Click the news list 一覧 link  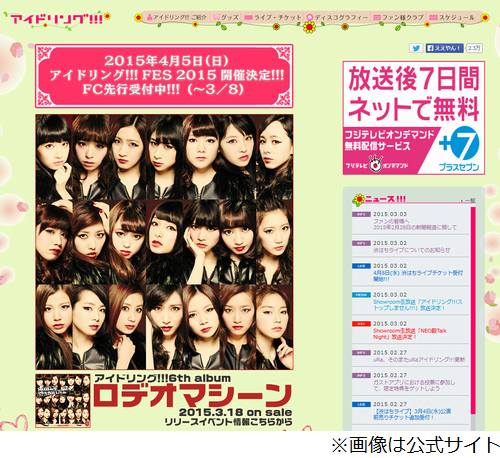(x=468, y=201)
